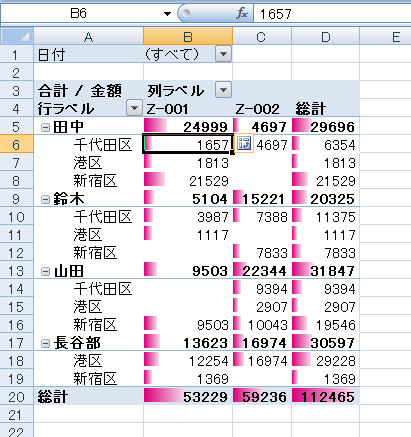This screenshot has width=411, height=437.
Task: Select column D header
Action: click(326, 36)
